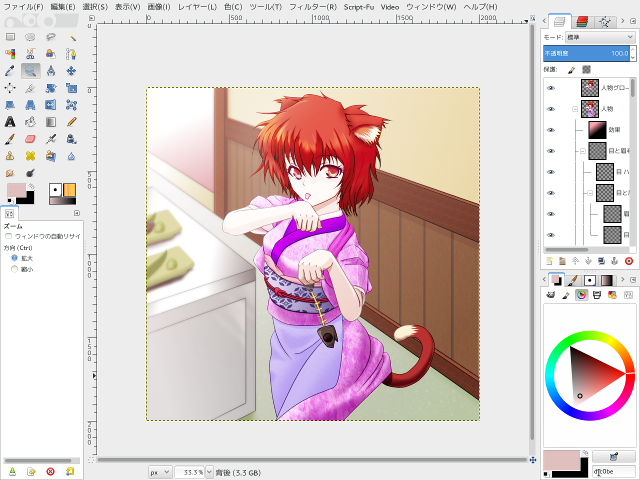Toggle lock alpha channel checkerboard icon
The height and width of the screenshot is (480, 640).
pos(587,70)
